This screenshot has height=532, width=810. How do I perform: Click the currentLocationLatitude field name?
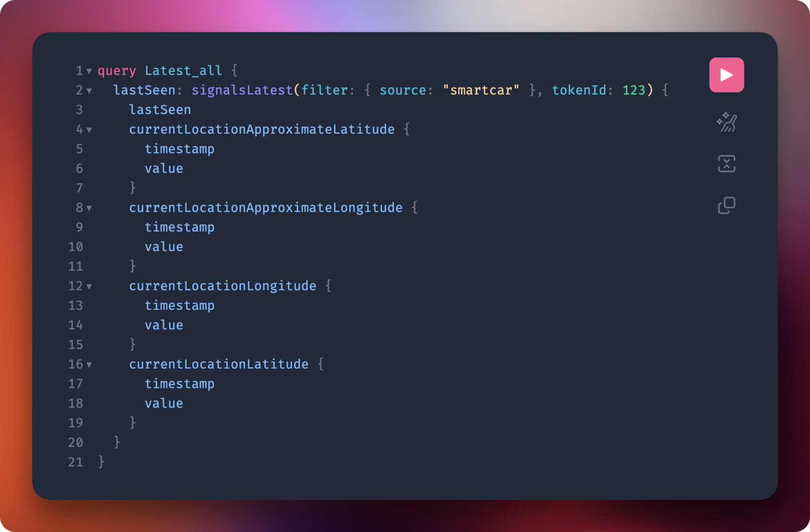[219, 364]
